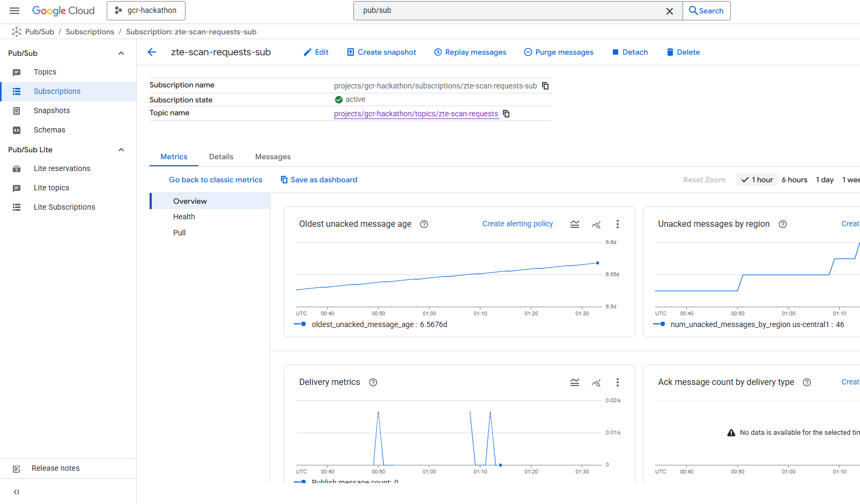Click Save as dashboard
The height and width of the screenshot is (504, 860).
pyautogui.click(x=319, y=180)
